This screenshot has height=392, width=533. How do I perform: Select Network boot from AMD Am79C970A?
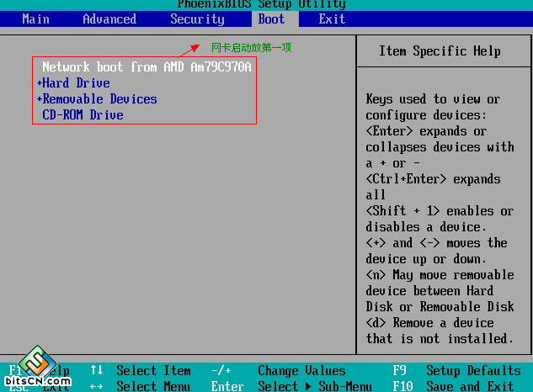click(147, 67)
